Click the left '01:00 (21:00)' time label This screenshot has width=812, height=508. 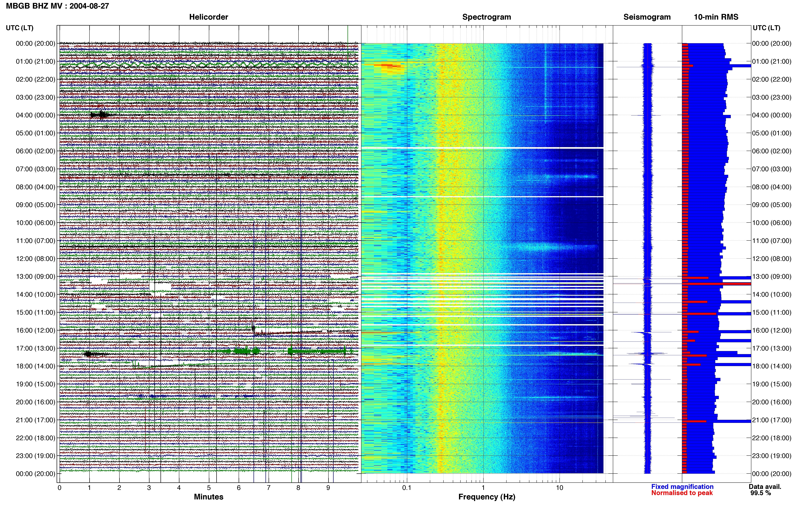coord(36,61)
